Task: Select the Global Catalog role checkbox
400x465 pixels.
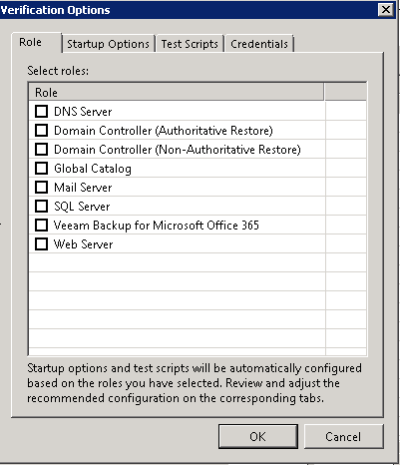Action: pos(41,168)
